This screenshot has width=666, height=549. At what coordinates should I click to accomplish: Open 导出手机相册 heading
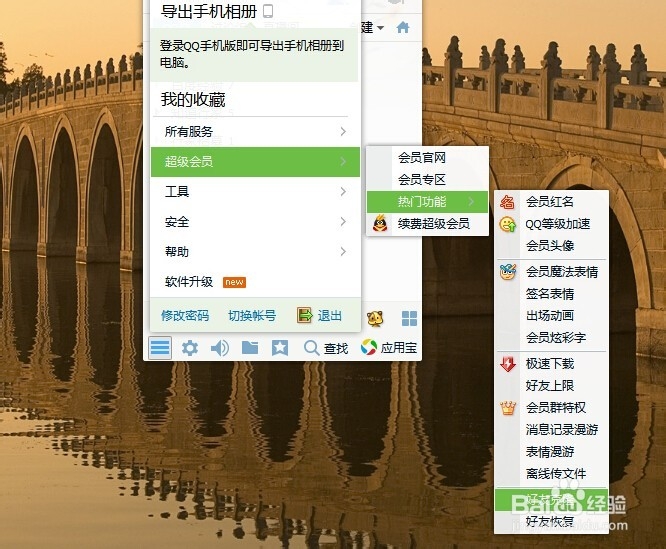click(209, 11)
